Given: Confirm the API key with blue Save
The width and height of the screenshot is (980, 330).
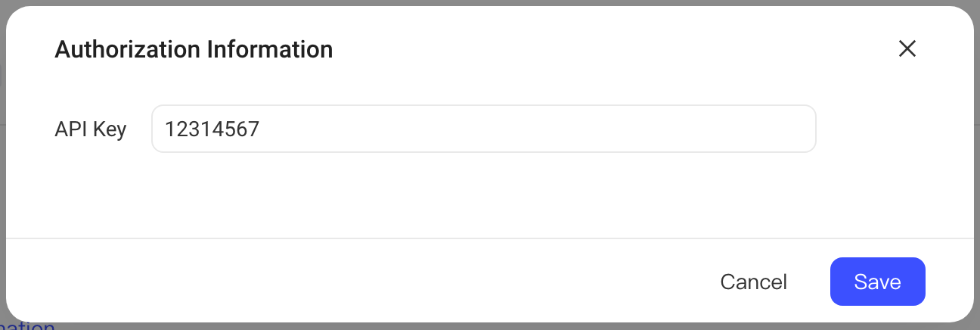Looking at the screenshot, I should [x=877, y=282].
